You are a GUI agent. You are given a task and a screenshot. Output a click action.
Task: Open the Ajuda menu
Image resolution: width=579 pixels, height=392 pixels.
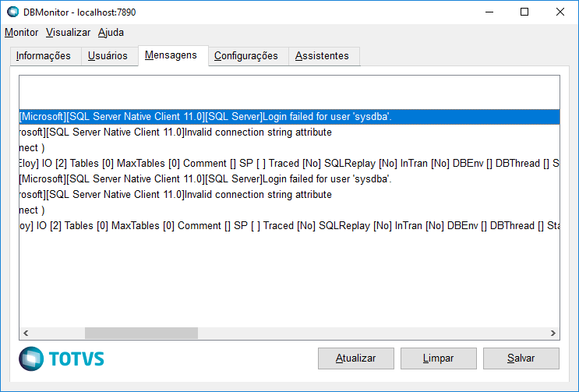pyautogui.click(x=111, y=33)
